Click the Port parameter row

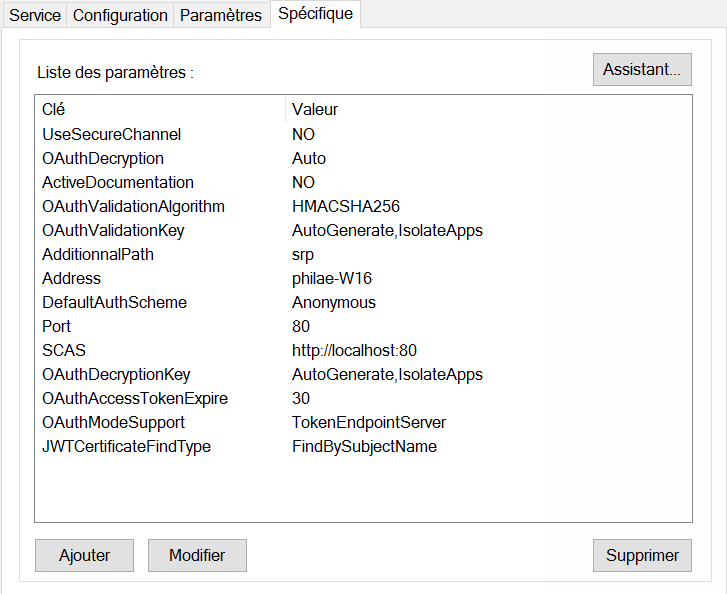(57, 326)
